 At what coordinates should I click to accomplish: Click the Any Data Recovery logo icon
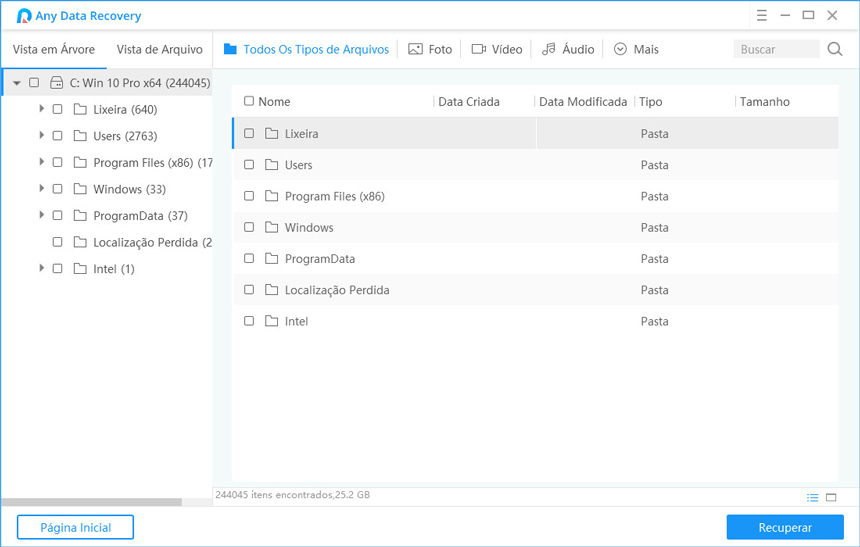[24, 16]
